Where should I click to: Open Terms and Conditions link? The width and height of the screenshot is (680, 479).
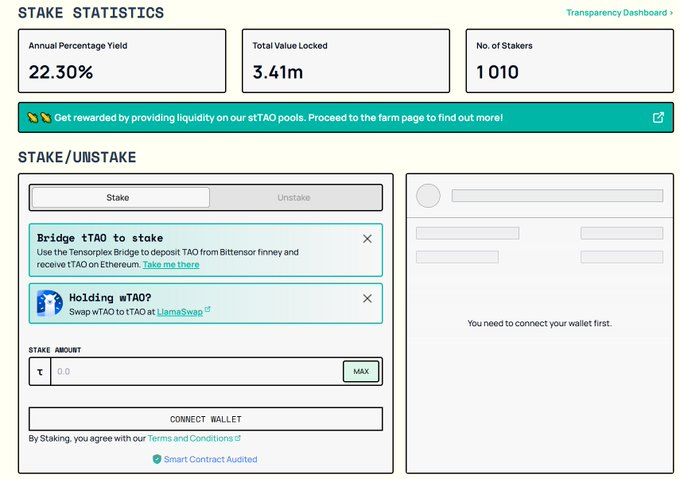point(190,438)
